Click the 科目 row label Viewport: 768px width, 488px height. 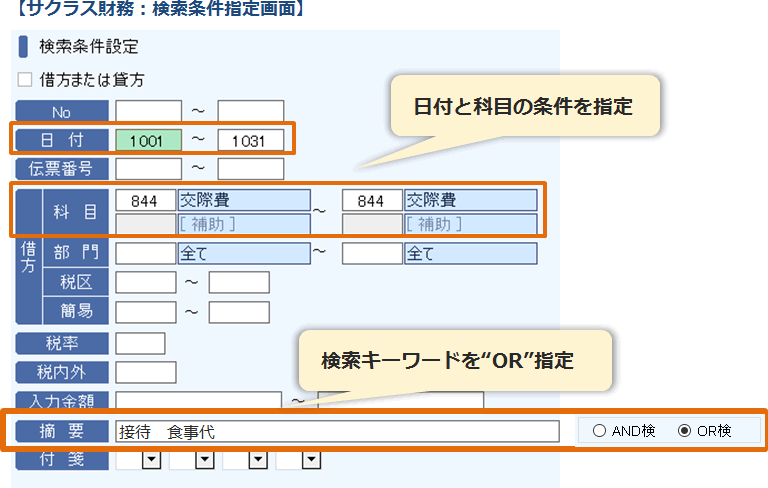(x=75, y=212)
